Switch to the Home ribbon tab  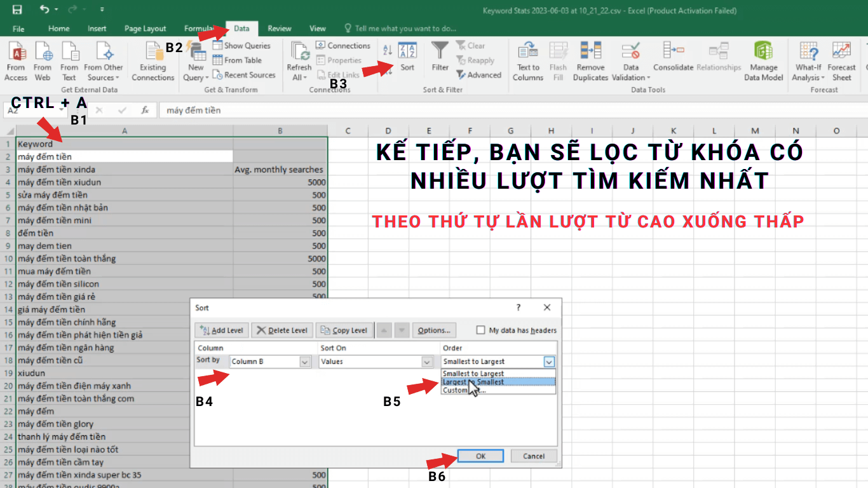point(58,28)
